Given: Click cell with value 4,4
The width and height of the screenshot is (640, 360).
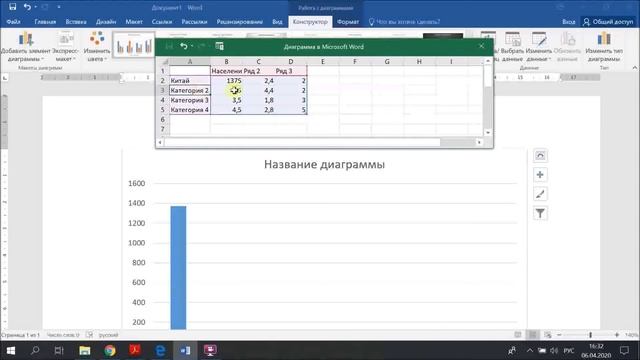Looking at the screenshot, I should [x=258, y=90].
